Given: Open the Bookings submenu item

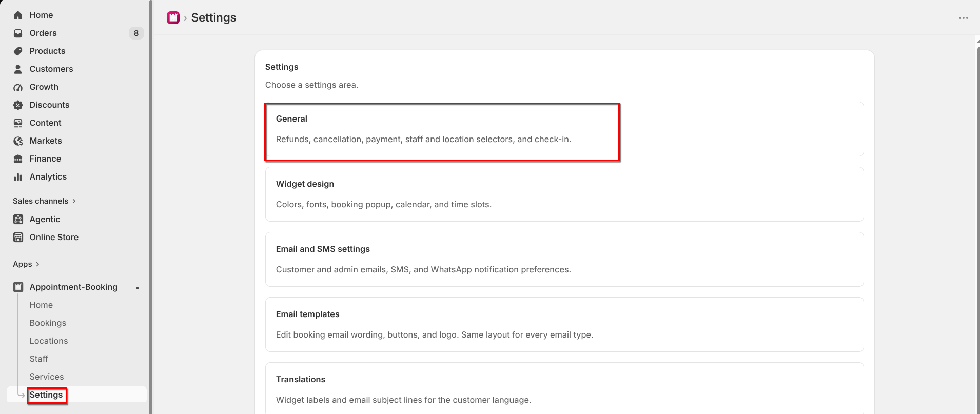Looking at the screenshot, I should (48, 323).
